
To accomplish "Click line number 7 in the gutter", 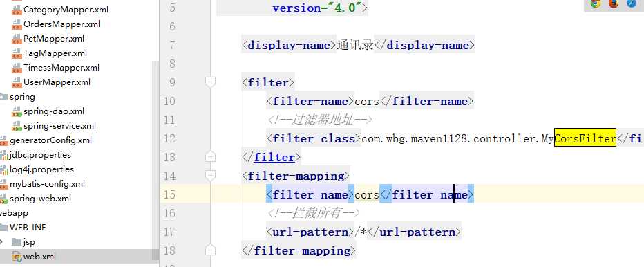I will (x=171, y=45).
